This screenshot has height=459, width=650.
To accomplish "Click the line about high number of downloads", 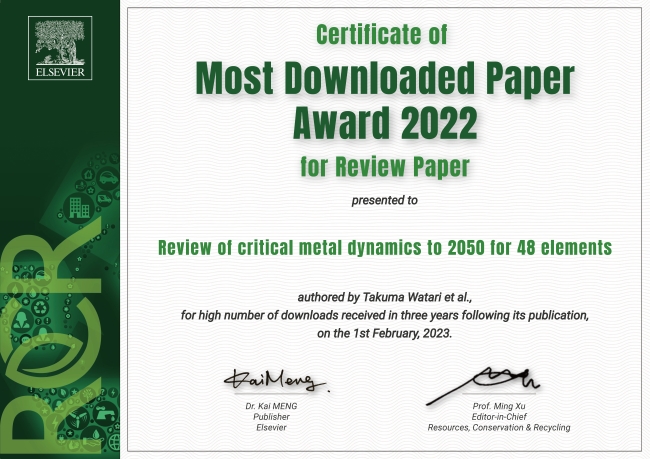I will point(384,315).
